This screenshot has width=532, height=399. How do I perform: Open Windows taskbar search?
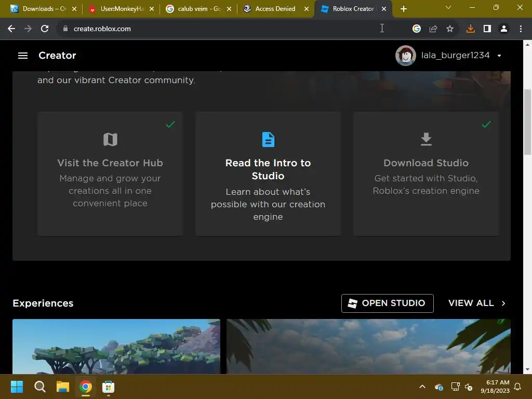(40, 387)
